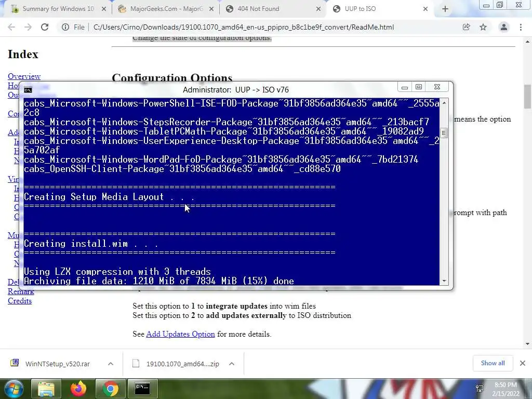Go back in Chrome history

[x=11, y=27]
